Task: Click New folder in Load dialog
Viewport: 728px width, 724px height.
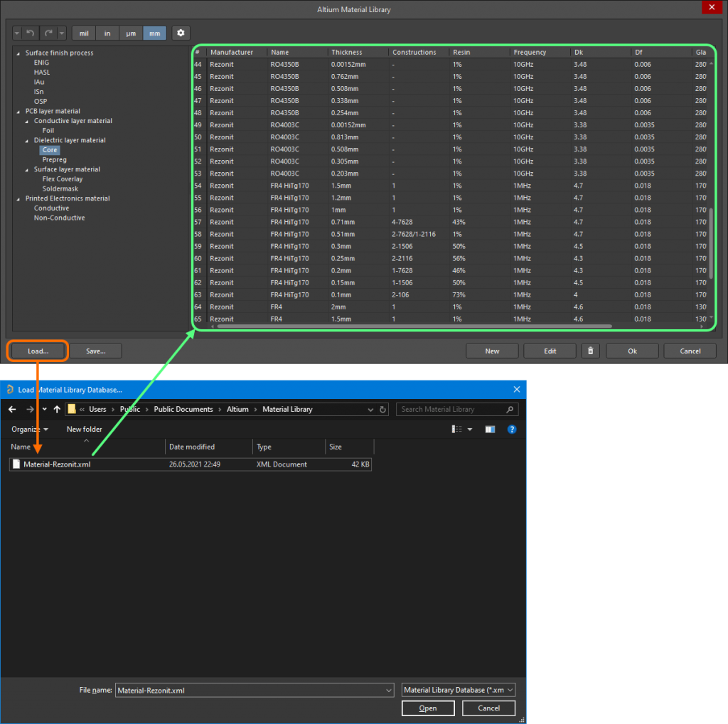Action: click(x=84, y=429)
